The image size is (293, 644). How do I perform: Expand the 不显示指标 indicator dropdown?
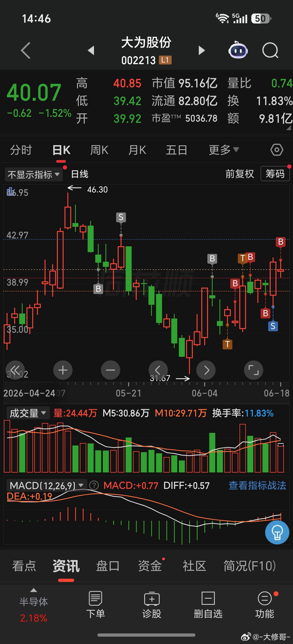coord(34,174)
